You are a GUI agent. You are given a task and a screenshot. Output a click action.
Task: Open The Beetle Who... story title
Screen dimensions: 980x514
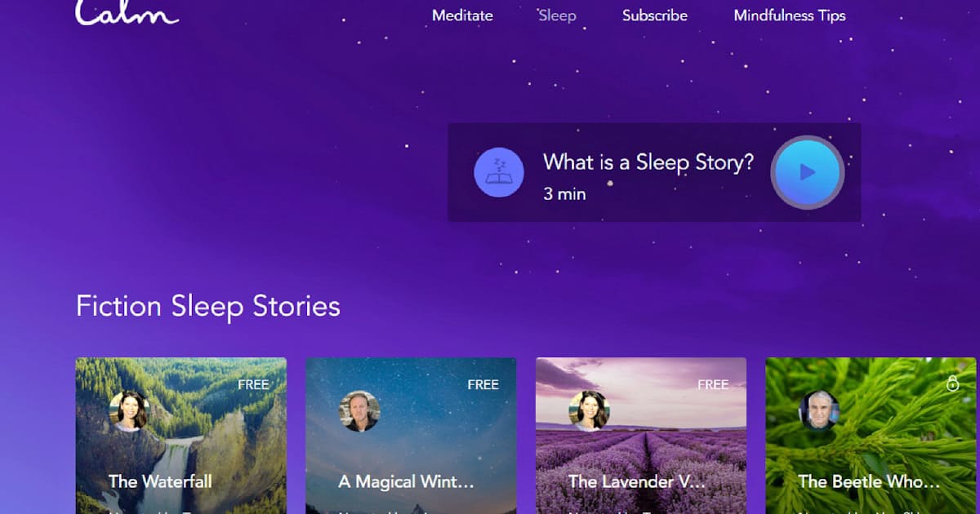coord(868,481)
